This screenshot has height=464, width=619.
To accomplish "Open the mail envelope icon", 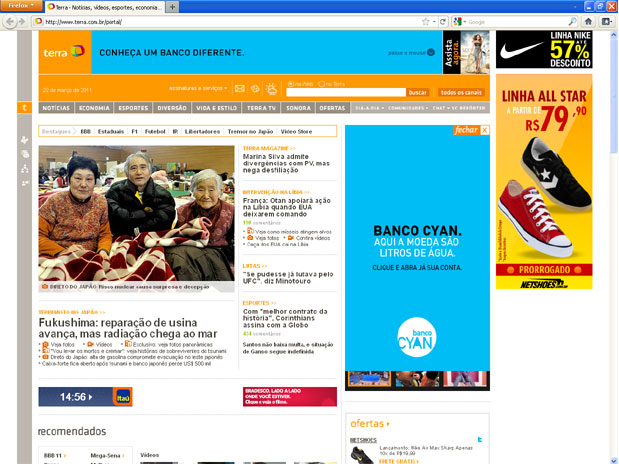I will (240, 89).
